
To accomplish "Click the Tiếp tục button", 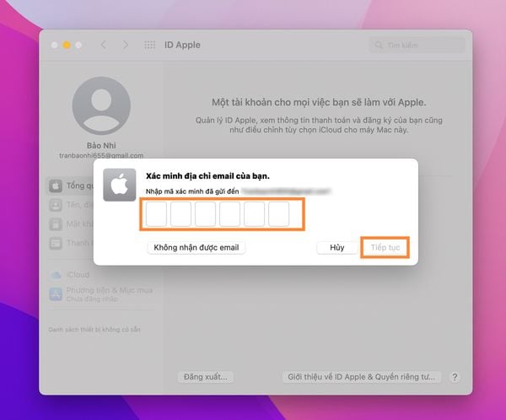I will [x=385, y=248].
